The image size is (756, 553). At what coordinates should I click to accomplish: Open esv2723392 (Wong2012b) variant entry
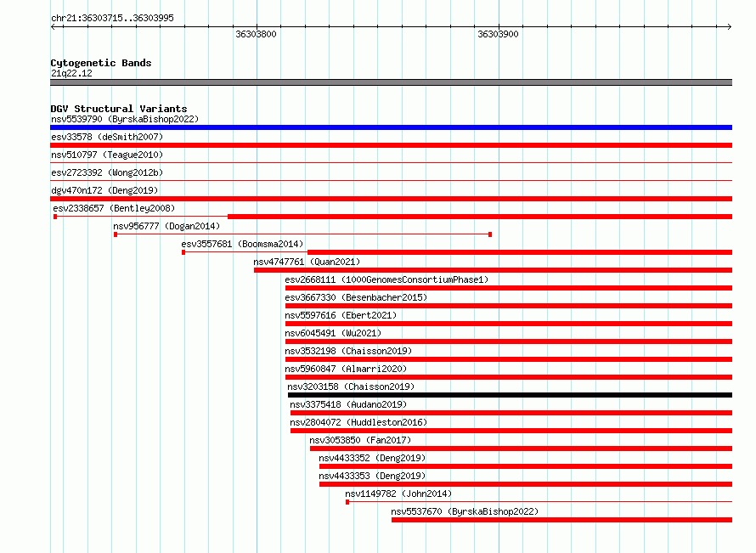pos(107,172)
